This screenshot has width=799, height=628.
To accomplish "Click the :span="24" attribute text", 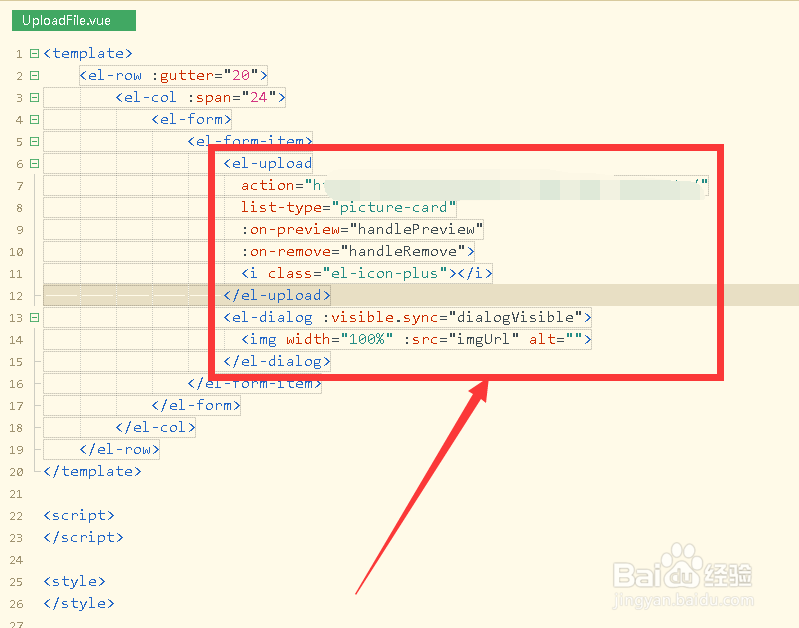I will (x=232, y=97).
